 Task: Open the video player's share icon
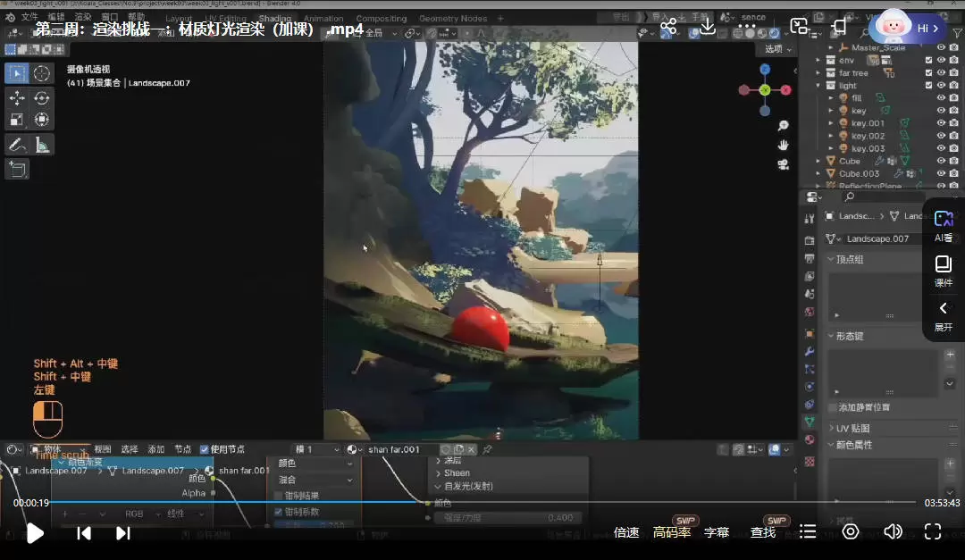coord(668,27)
